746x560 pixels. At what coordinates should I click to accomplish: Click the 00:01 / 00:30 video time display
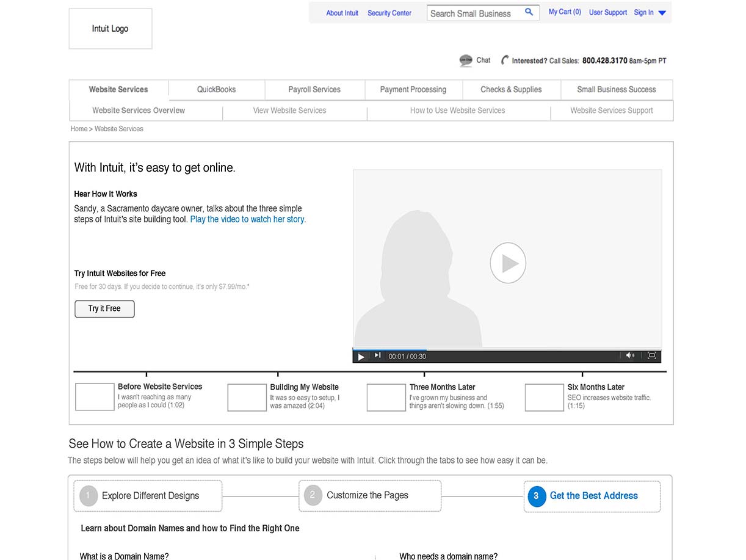point(407,357)
